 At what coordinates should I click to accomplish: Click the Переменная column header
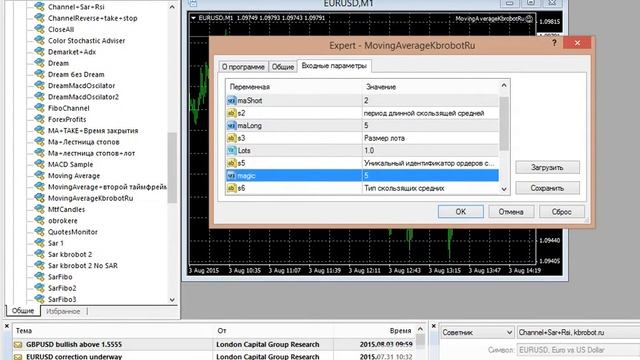click(x=293, y=87)
